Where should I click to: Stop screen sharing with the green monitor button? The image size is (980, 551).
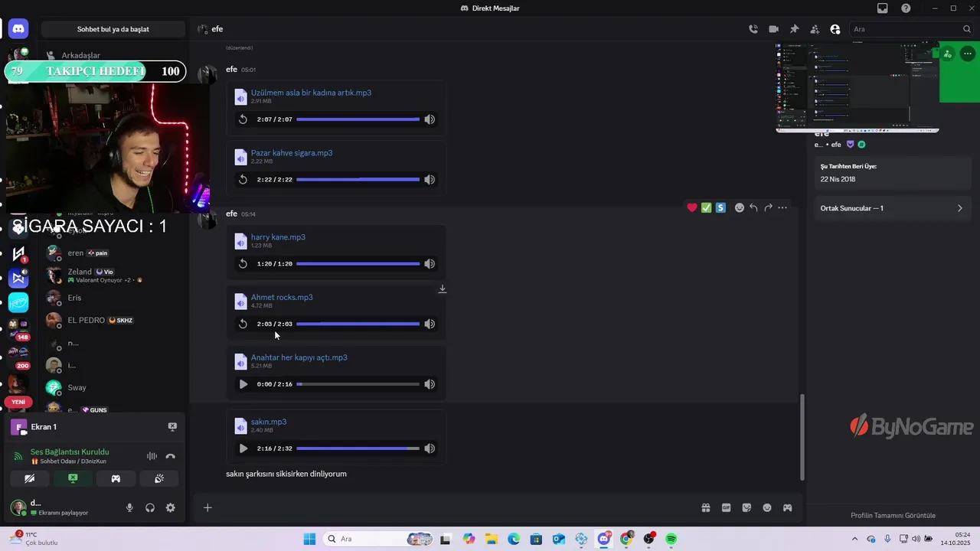point(73,478)
